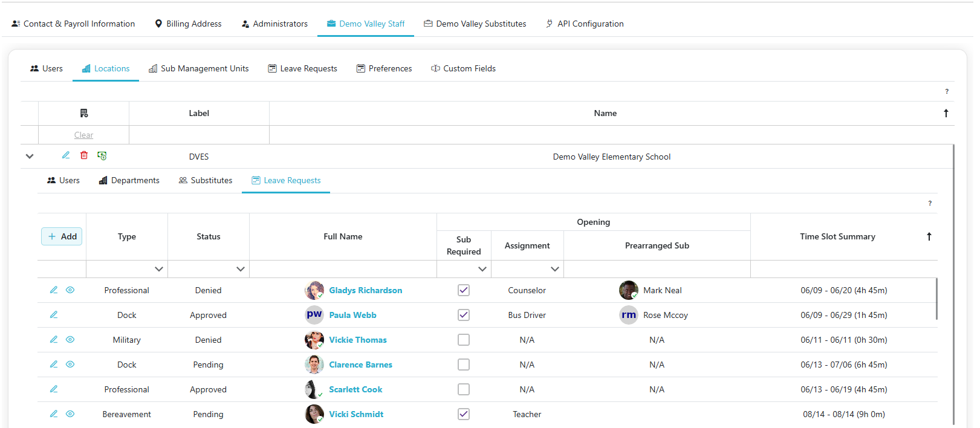Uncheck Sub Required for Gladys Richardson
Image resolution: width=980 pixels, height=428 pixels.
tap(464, 290)
